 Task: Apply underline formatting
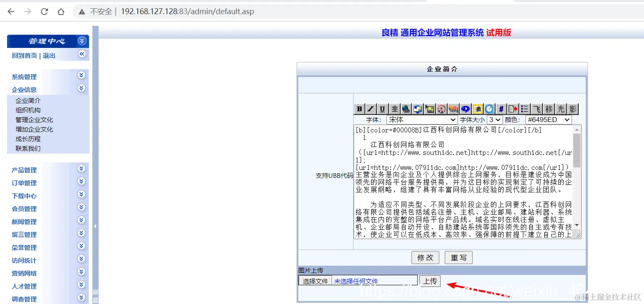[x=382, y=109]
